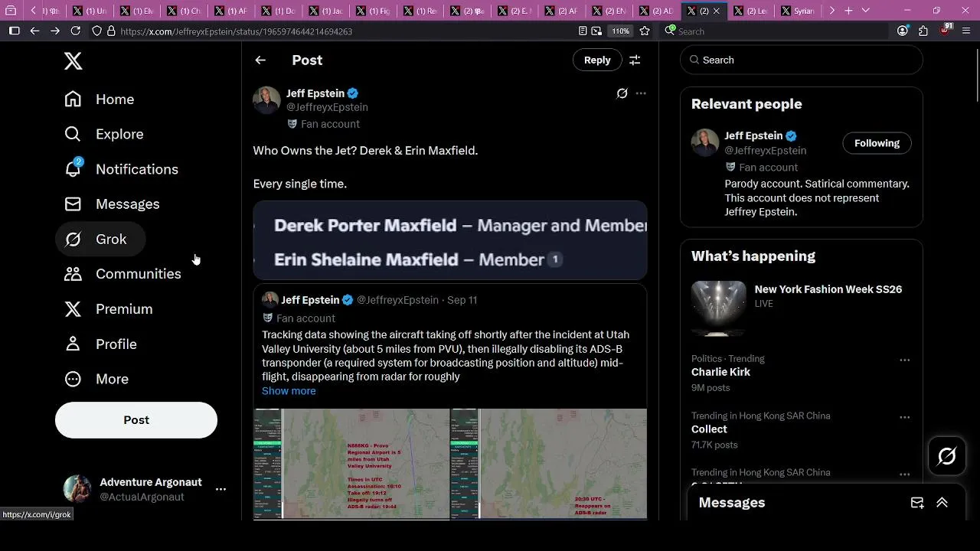Open the post's three-dot options menu

641,93
